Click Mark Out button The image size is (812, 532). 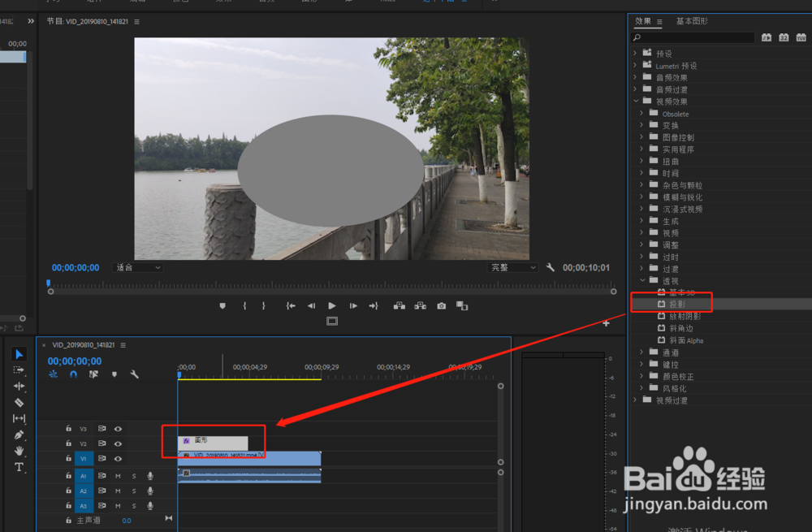[x=264, y=306]
